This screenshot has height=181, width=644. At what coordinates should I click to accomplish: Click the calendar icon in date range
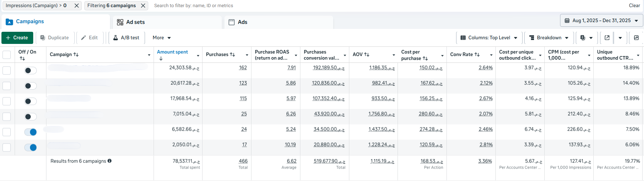tap(567, 21)
